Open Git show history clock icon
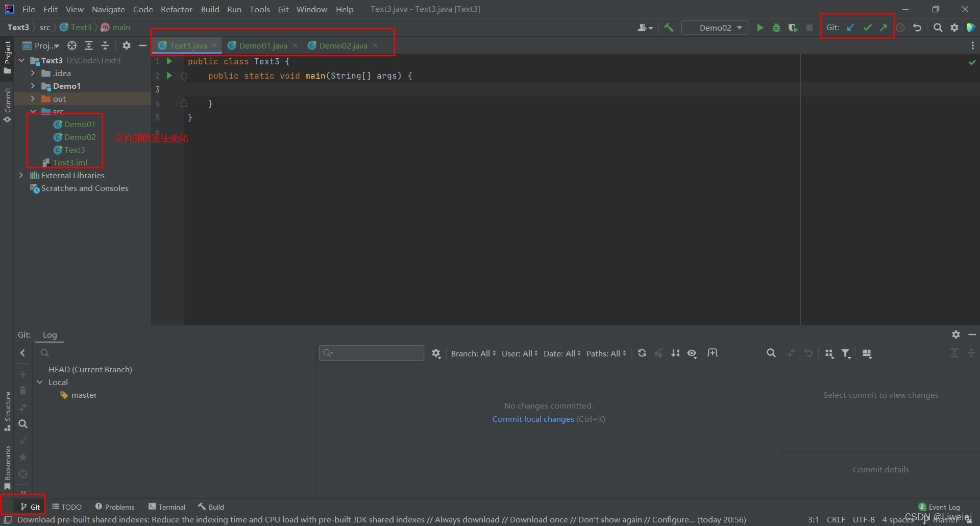This screenshot has height=526, width=980. pyautogui.click(x=900, y=28)
